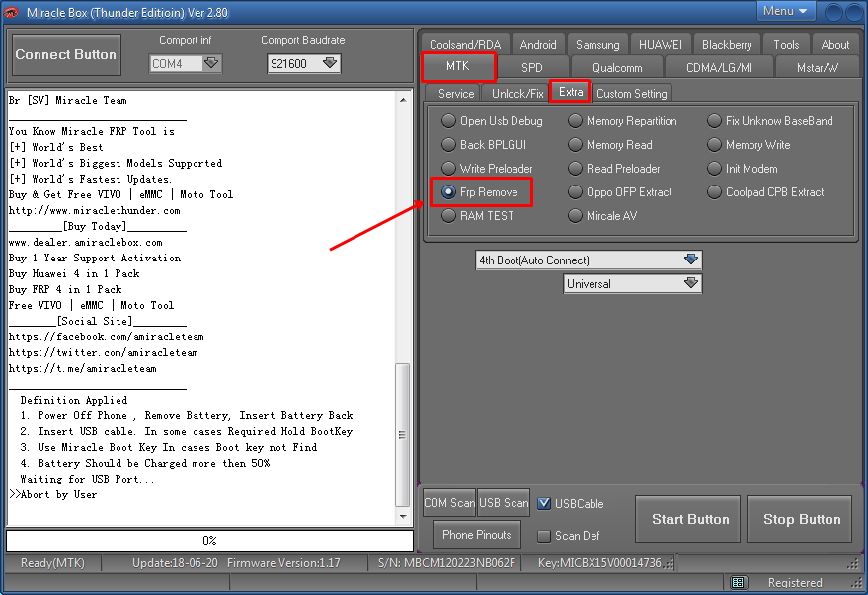
Task: Click the Ready(MTK) status bar entry
Action: (52, 562)
